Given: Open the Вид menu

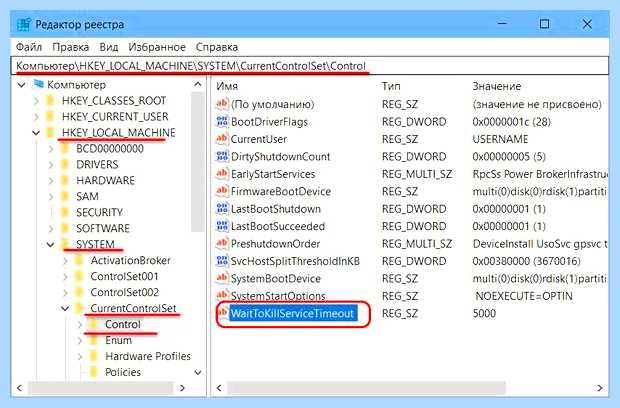Looking at the screenshot, I should [108, 47].
